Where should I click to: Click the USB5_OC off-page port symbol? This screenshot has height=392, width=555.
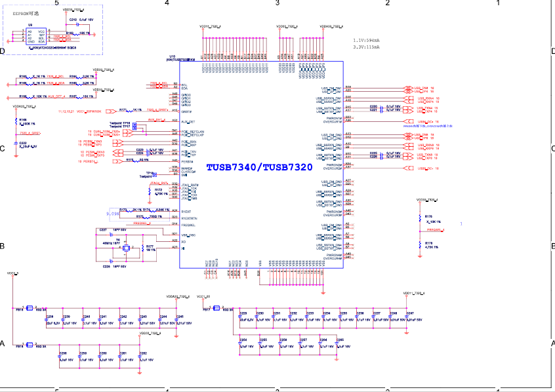pos(408,168)
